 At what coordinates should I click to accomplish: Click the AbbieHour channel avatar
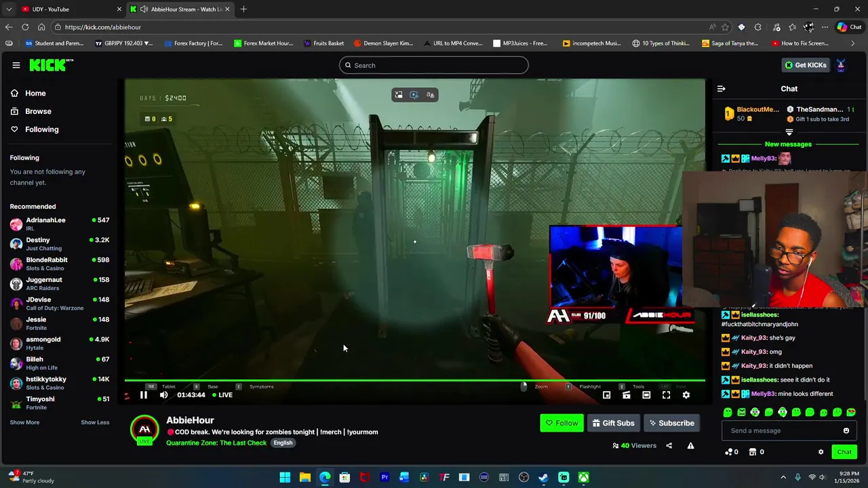pos(144,430)
